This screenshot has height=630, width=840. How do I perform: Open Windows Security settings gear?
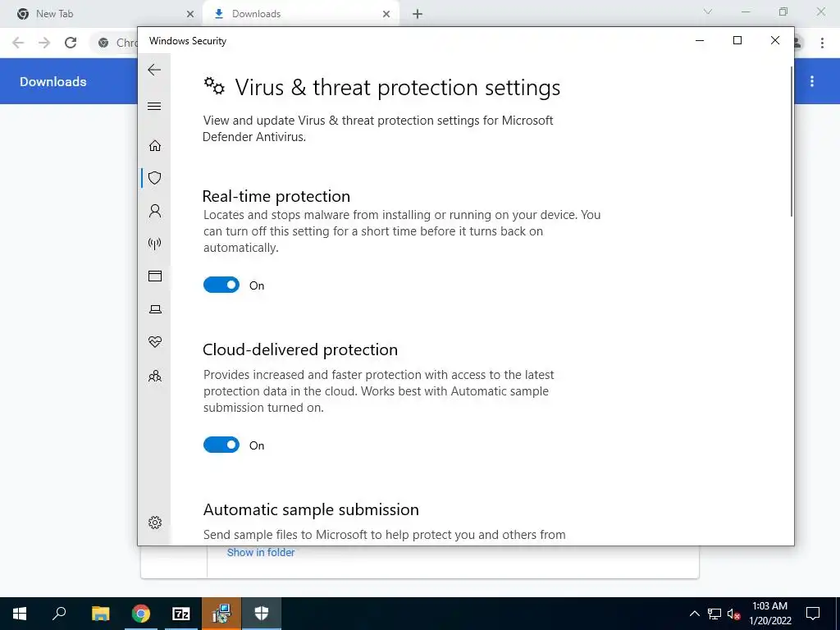(x=155, y=523)
